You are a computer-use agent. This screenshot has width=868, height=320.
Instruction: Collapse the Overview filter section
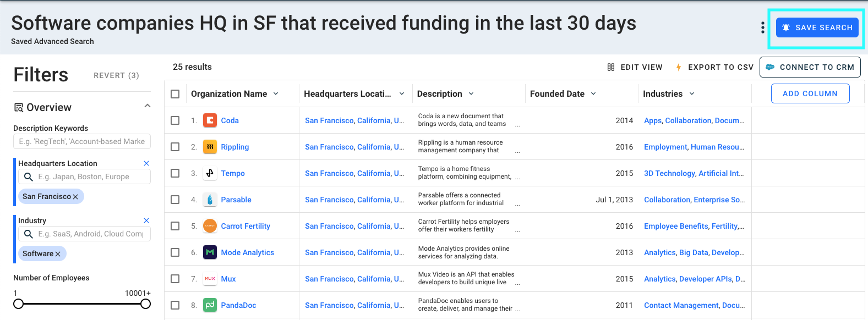click(148, 106)
